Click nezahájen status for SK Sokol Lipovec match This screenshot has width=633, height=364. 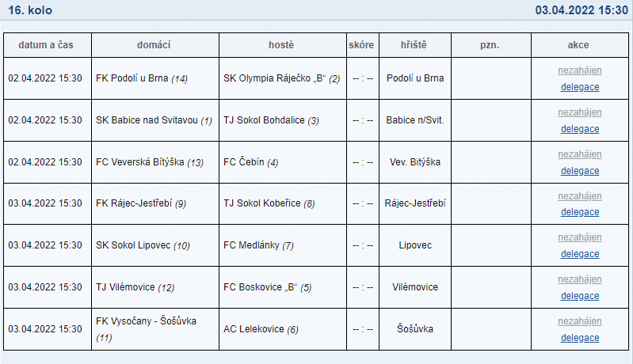point(580,237)
